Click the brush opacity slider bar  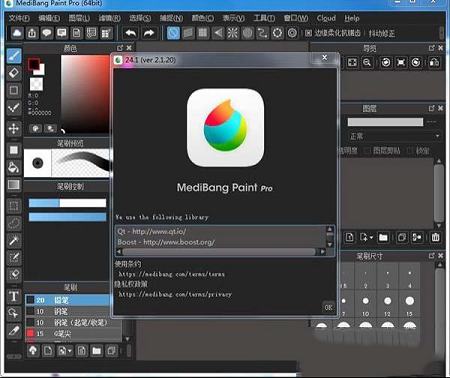(67, 217)
